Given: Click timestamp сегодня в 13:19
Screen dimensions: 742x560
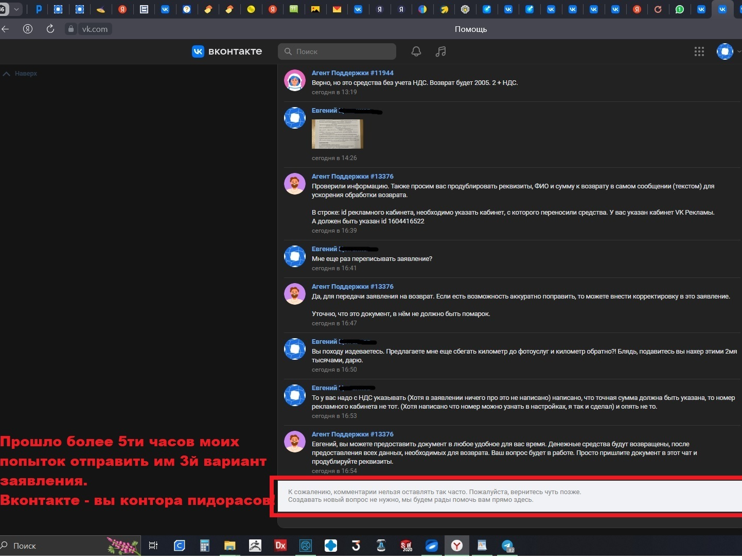Looking at the screenshot, I should pyautogui.click(x=334, y=92).
